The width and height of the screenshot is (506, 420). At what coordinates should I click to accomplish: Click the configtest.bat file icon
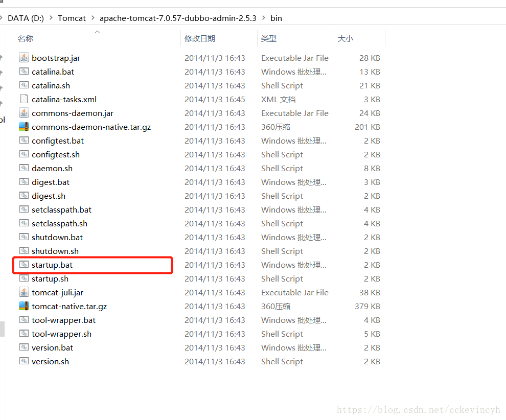[24, 141]
